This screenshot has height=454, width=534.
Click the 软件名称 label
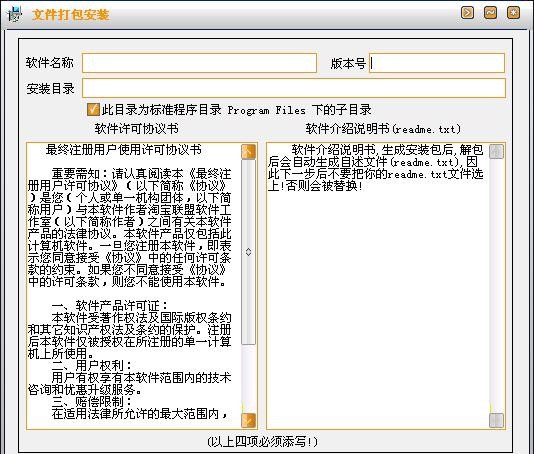(x=50, y=63)
